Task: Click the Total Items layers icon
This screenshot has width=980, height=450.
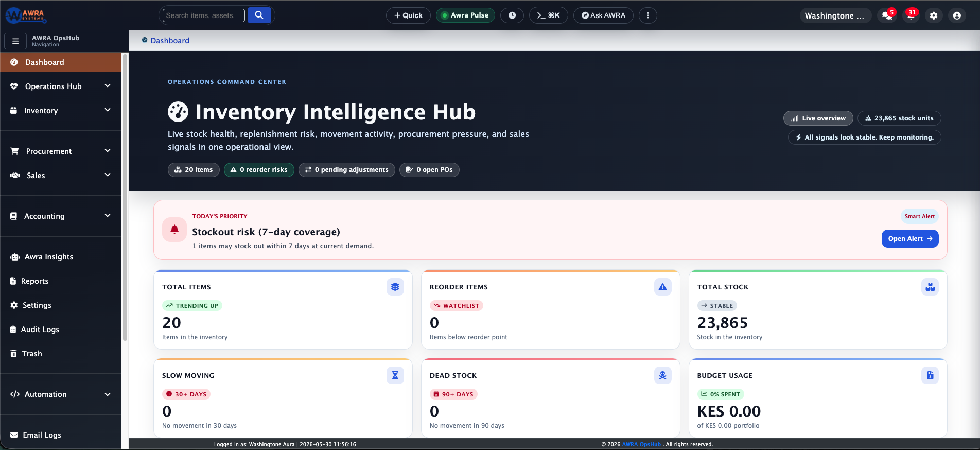Action: point(395,287)
